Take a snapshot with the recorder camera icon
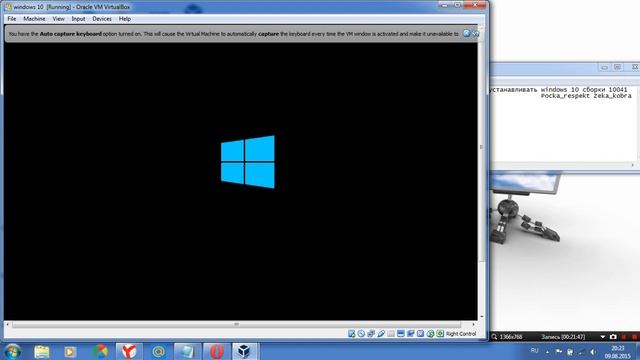Viewport: 640px width, 360px height. point(613,337)
